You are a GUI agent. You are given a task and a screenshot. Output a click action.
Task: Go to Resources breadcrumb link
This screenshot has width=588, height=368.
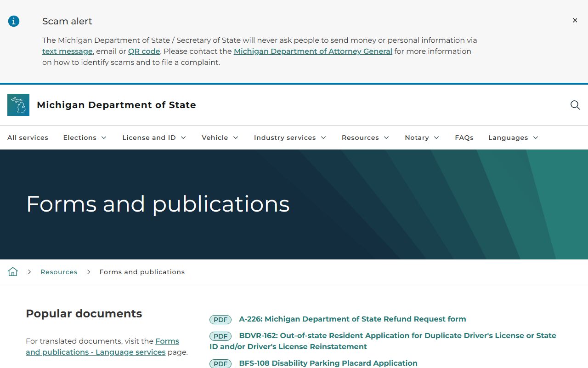(59, 272)
